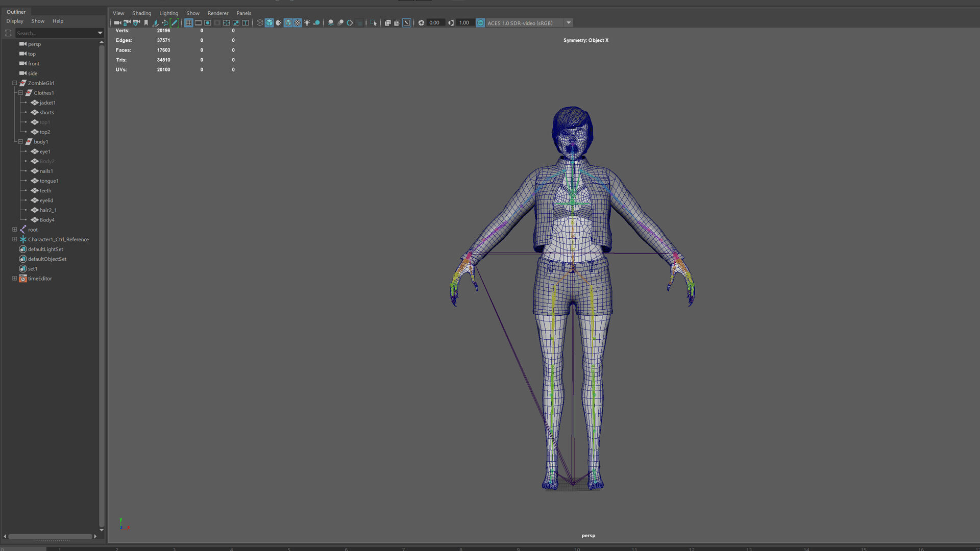Viewport: 980px width, 551px height.
Task: Toggle the Gate Mask icon
Action: coord(217,23)
